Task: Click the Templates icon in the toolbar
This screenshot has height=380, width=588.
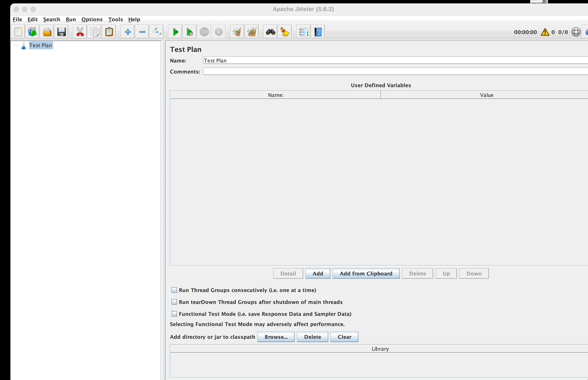Action: pyautogui.click(x=32, y=31)
